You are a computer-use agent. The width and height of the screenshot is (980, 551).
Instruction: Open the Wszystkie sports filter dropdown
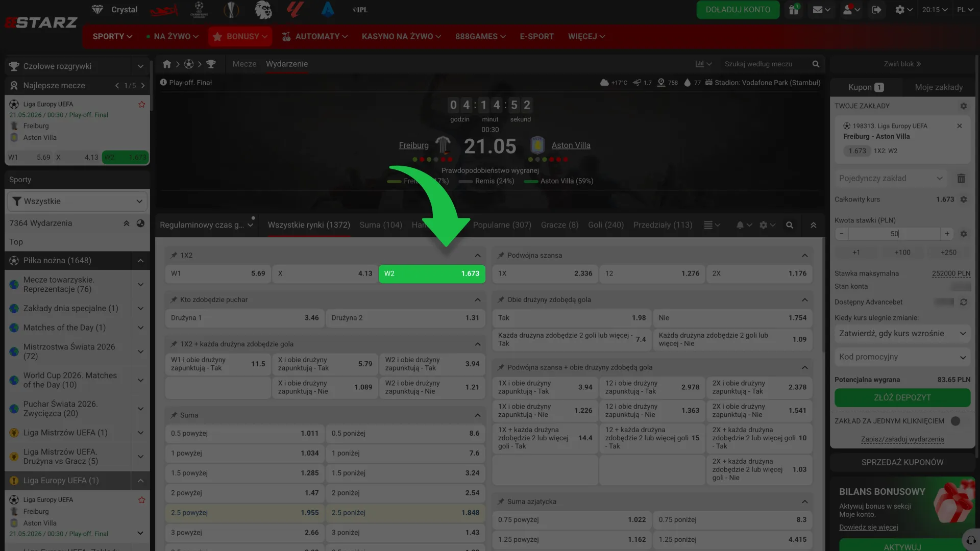[77, 202]
